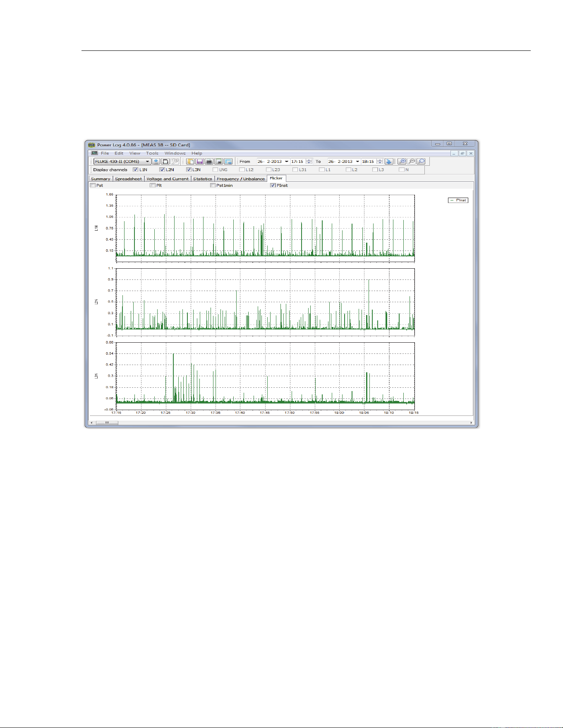
Task: Tick the L12 channel checkbox
Action: point(242,169)
